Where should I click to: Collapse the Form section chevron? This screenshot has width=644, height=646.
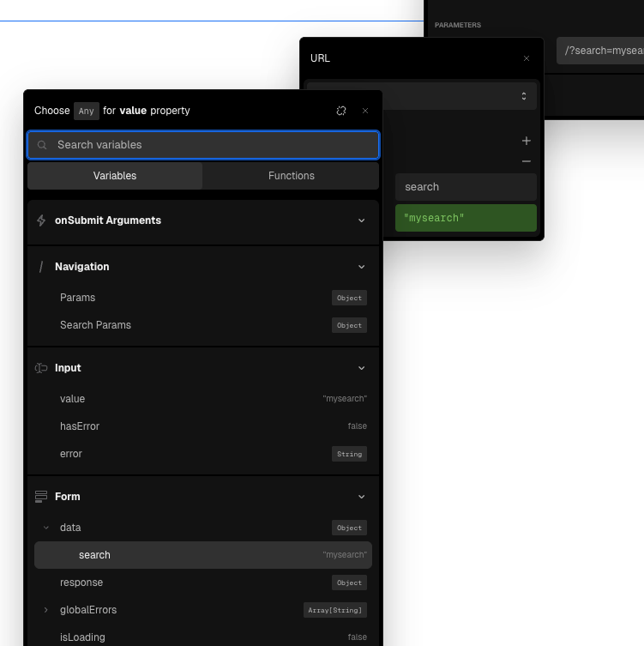362,497
